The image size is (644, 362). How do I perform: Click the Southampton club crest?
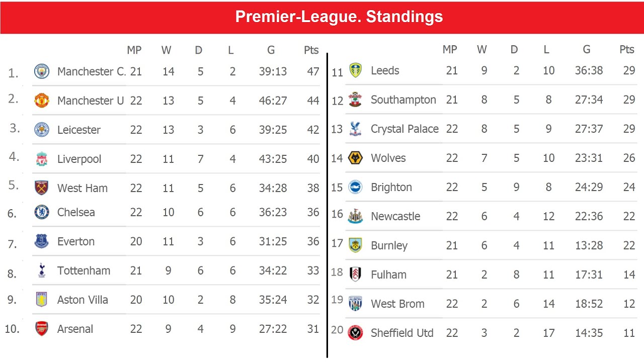[x=355, y=100]
